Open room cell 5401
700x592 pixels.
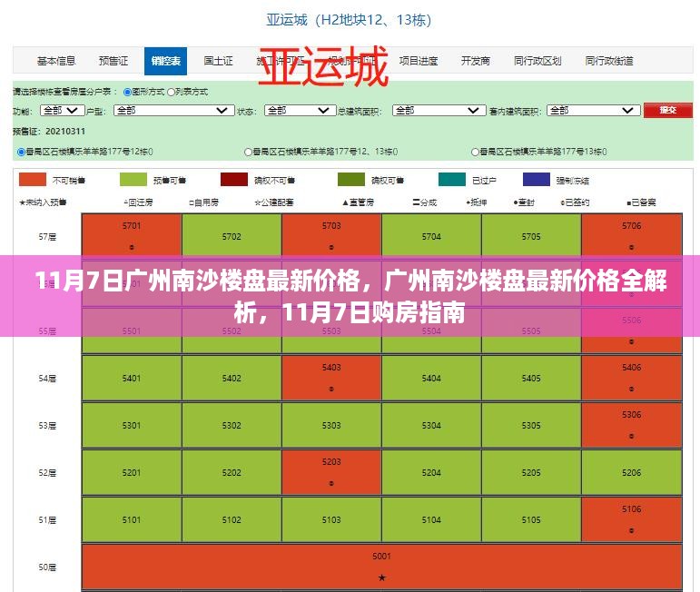[132, 378]
